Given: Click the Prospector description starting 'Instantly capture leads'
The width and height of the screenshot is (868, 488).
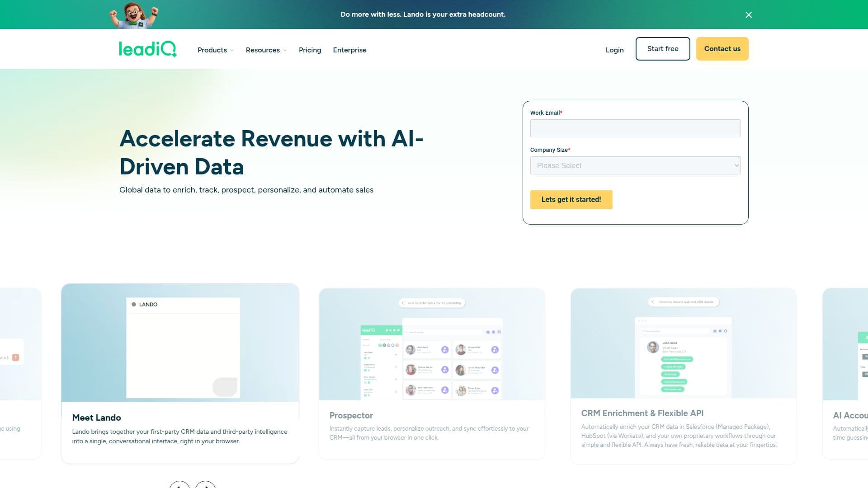Looking at the screenshot, I should [x=429, y=433].
